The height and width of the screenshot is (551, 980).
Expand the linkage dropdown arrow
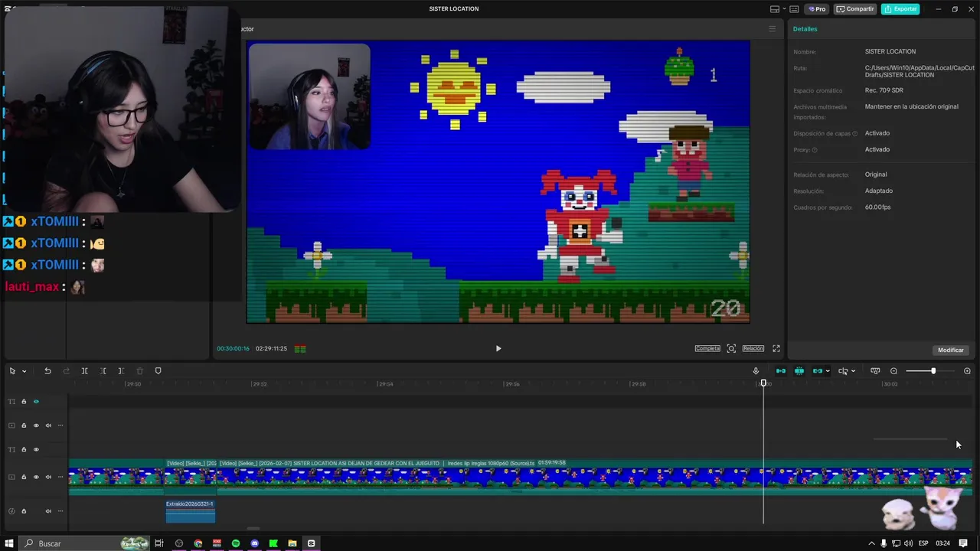pos(828,371)
